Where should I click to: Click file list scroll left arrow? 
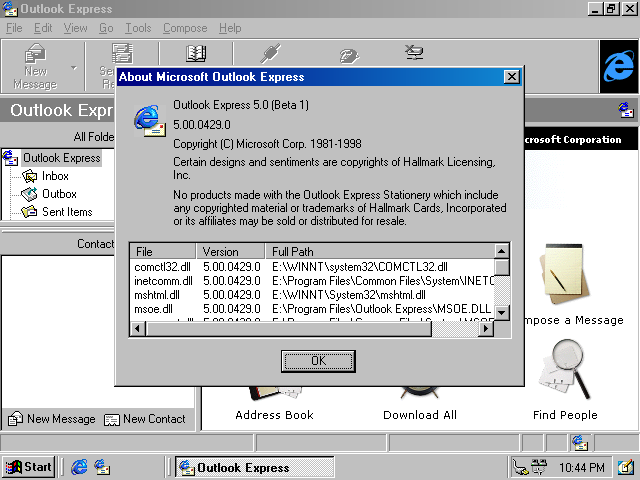pyautogui.click(x=138, y=328)
